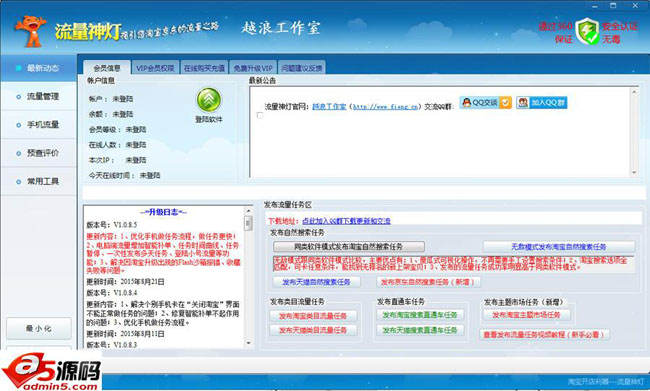650x391 pixels.
Task: Click 发布淘宝搜索直通车任务 button
Action: [420, 315]
